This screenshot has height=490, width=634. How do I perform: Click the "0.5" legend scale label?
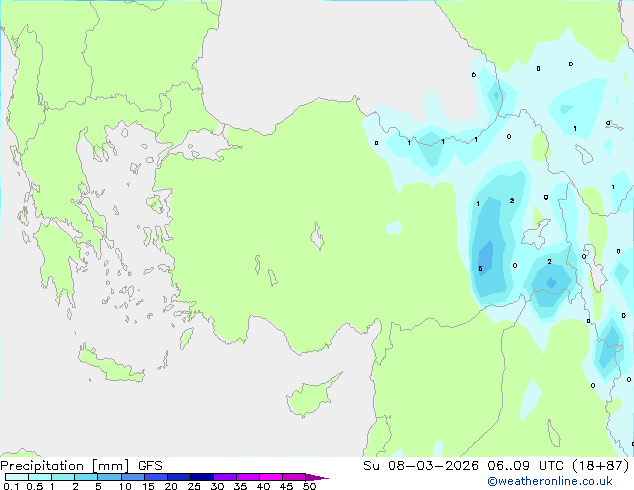35,486
